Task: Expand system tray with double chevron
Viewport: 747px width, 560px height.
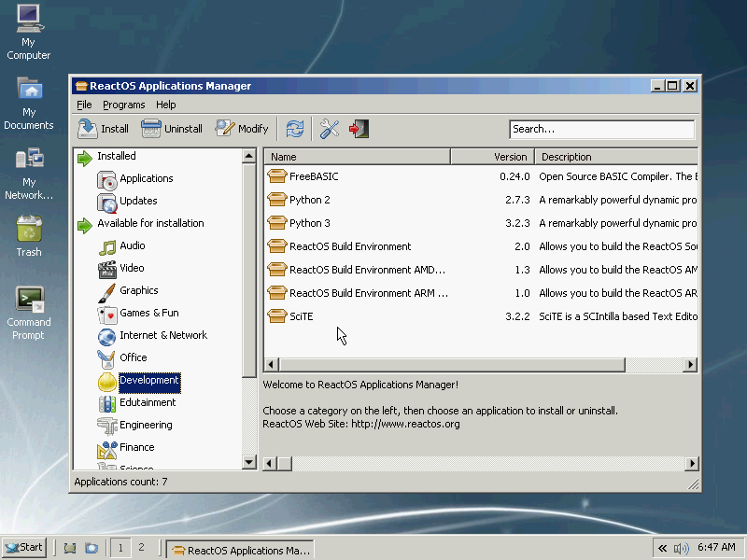Action: [x=662, y=549]
